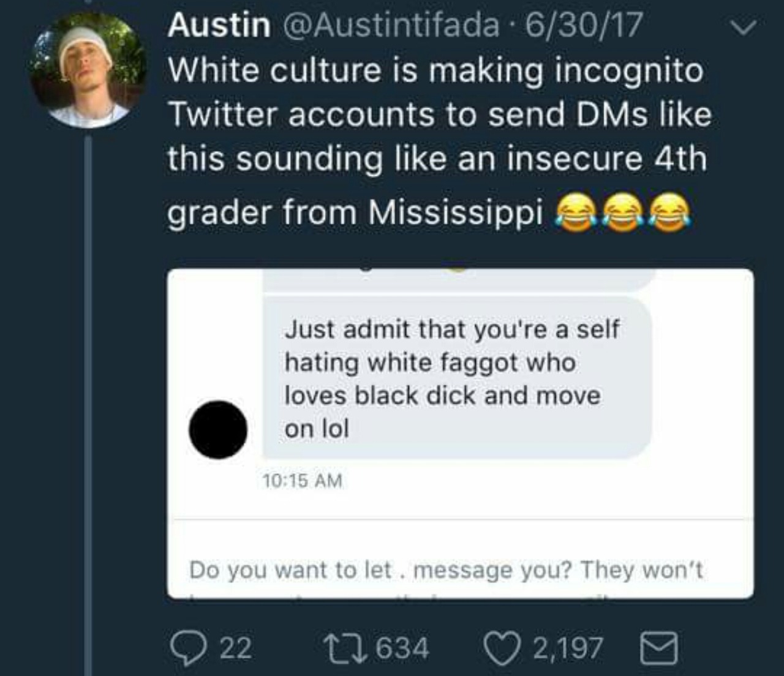Click the @Austintifada handle

[x=390, y=25]
